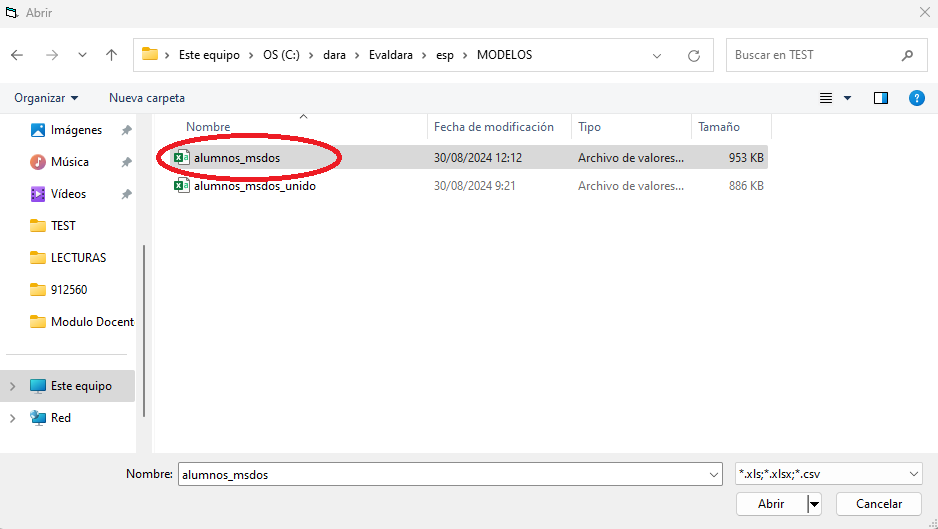938x529 pixels.
Task: Open Imágenes in sidebar
Action: tap(76, 130)
